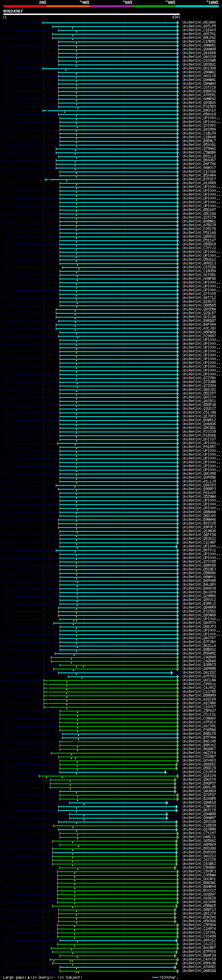Open UniRef100_Q0CLN4 entry
This screenshot has width=222, height=980.
(x=199, y=680)
